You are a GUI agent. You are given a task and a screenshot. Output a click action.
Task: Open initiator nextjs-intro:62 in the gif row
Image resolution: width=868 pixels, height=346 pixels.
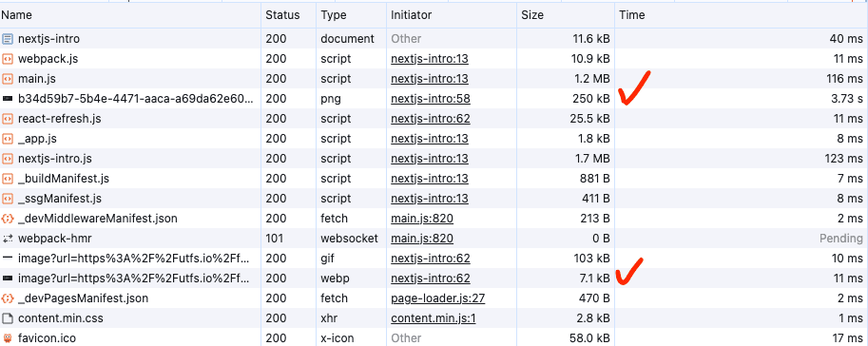430,259
